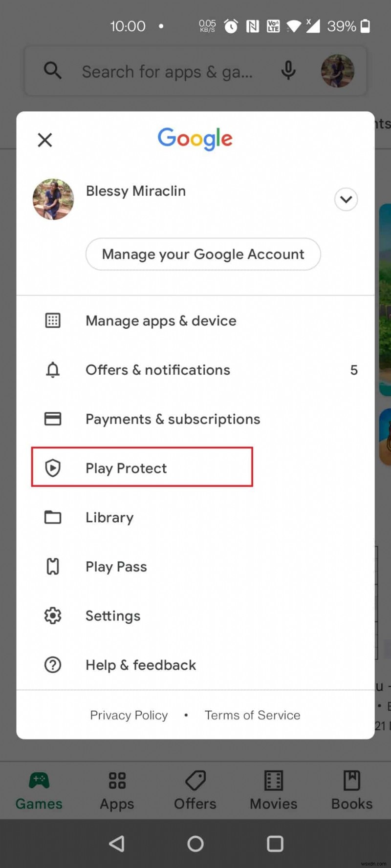
Task: Tap Manage your Google Account button
Action: coord(203,254)
